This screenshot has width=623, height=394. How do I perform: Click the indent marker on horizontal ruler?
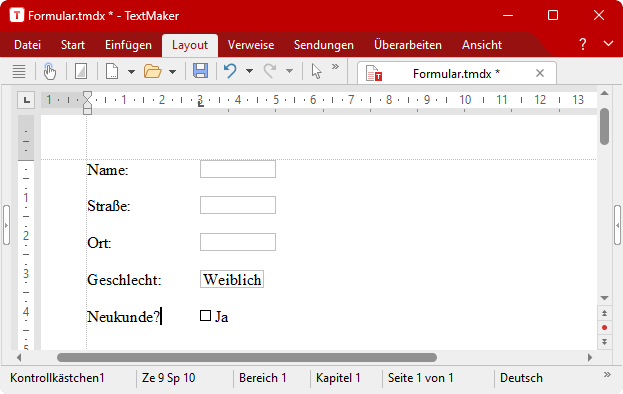pyautogui.click(x=87, y=103)
